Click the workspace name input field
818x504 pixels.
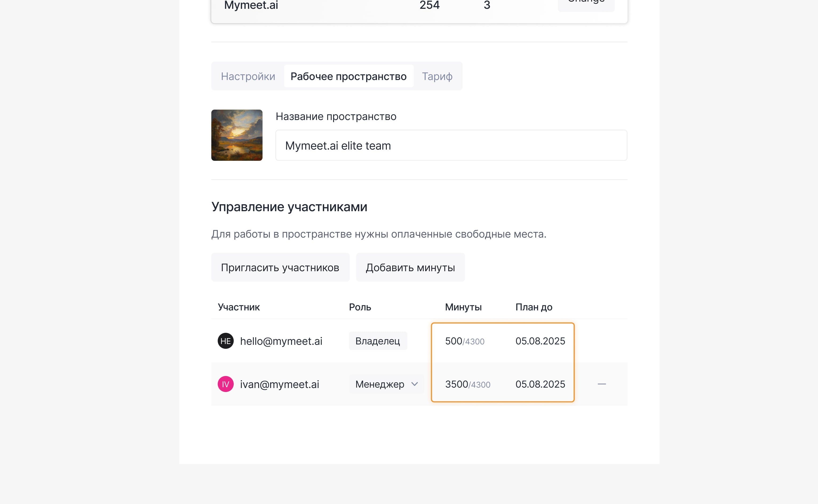pyautogui.click(x=451, y=145)
